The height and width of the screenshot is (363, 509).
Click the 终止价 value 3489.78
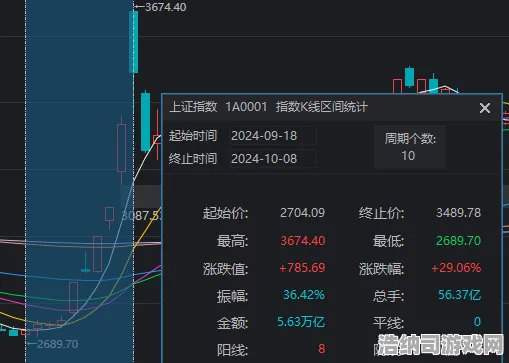[x=459, y=213]
